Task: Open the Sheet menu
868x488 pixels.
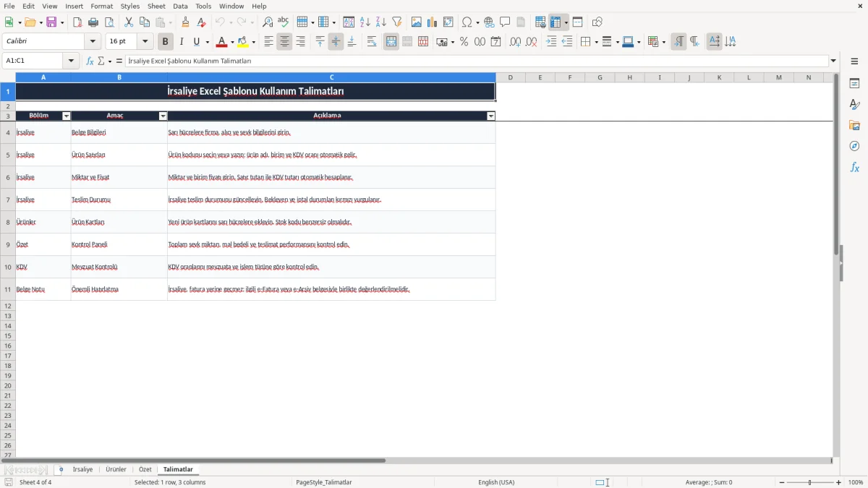Action: pos(156,6)
